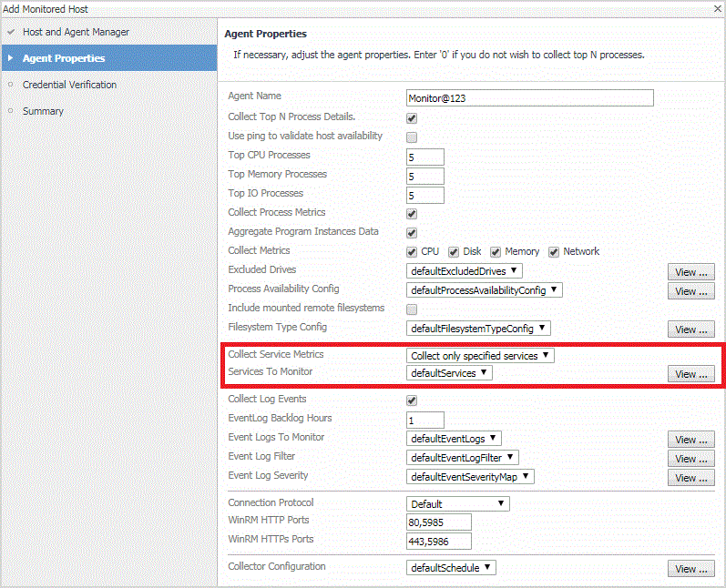This screenshot has width=726, height=588.
Task: Enable Use ping to validate host availability
Action: (412, 137)
